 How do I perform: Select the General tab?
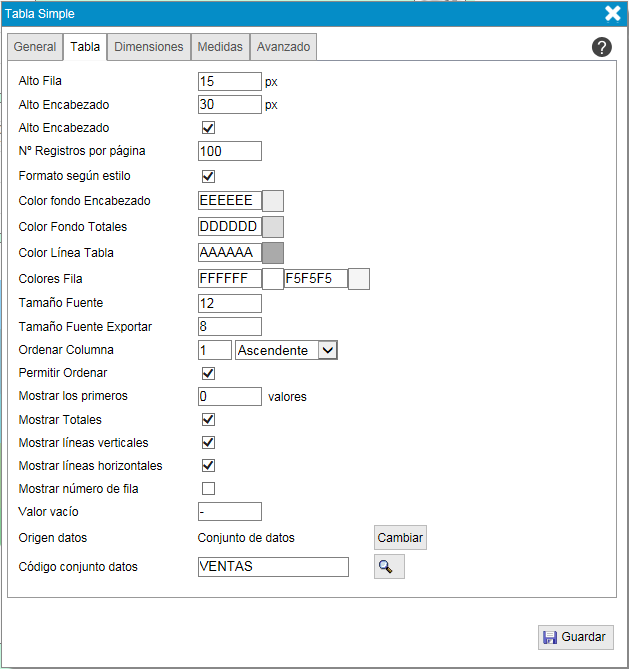tap(35, 47)
